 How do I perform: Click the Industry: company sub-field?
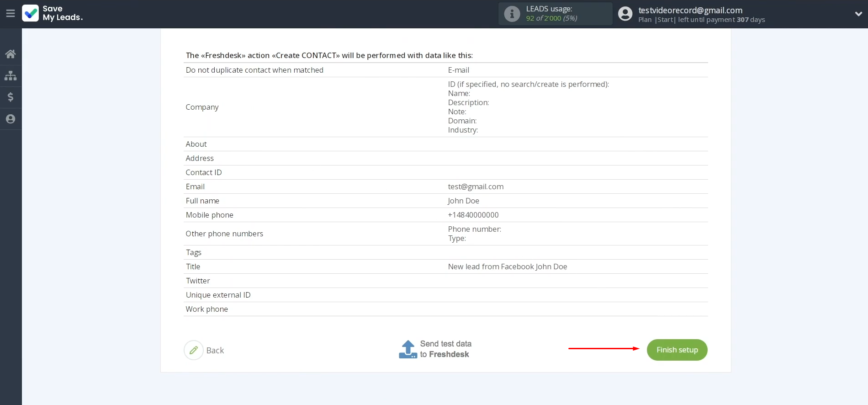coord(463,130)
